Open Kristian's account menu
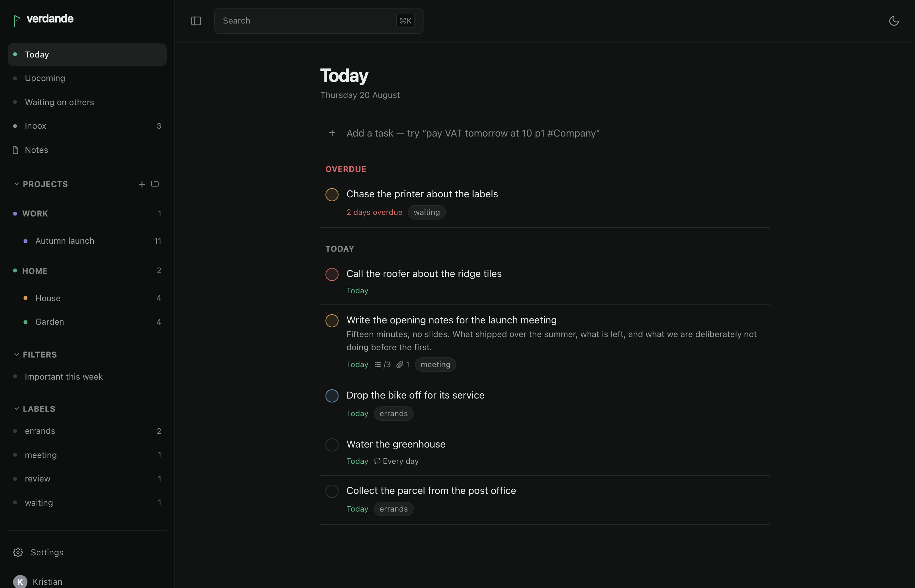This screenshot has height=588, width=915. point(87,581)
